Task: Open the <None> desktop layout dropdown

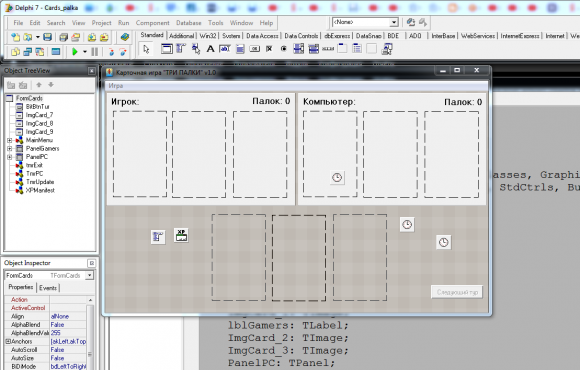Action: coord(394,23)
